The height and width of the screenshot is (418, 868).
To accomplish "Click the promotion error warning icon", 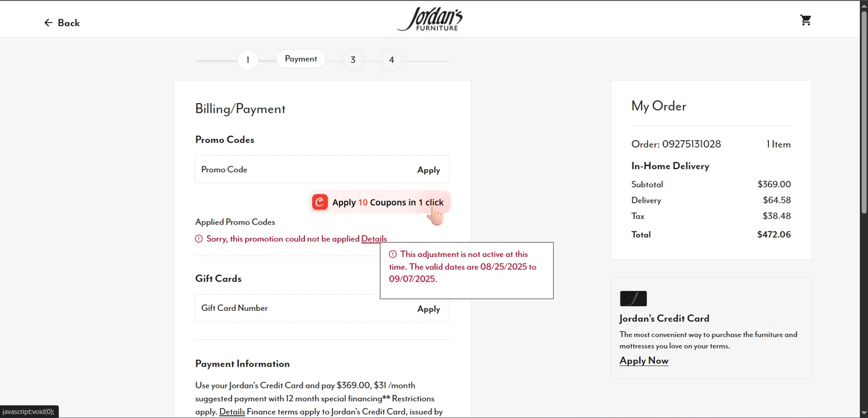I will 199,239.
